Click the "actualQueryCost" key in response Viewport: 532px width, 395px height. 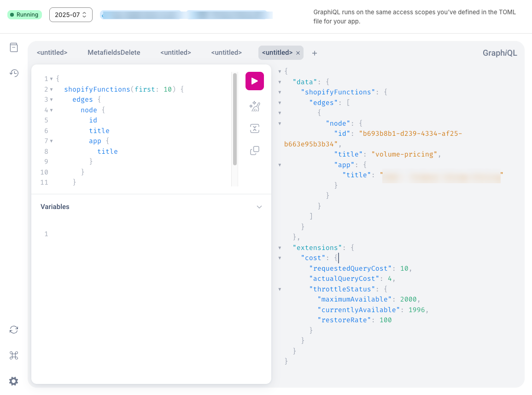tap(344, 279)
